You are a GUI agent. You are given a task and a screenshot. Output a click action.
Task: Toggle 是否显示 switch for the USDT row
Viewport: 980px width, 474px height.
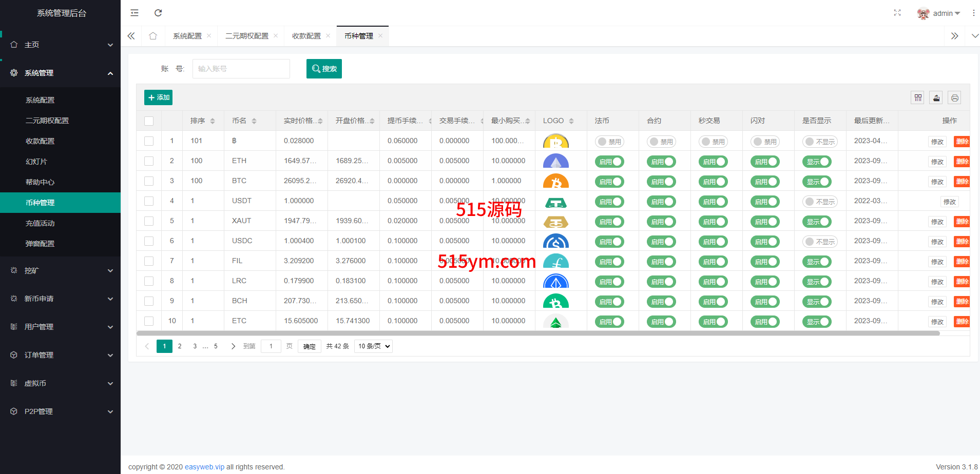click(819, 202)
